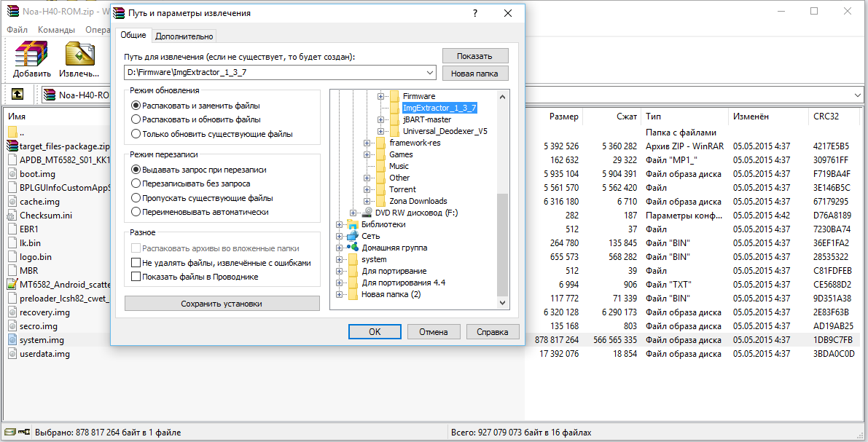The image size is (868, 442).
Task: Expand the Universal_Deodexer_V5 folder node
Action: (381, 131)
